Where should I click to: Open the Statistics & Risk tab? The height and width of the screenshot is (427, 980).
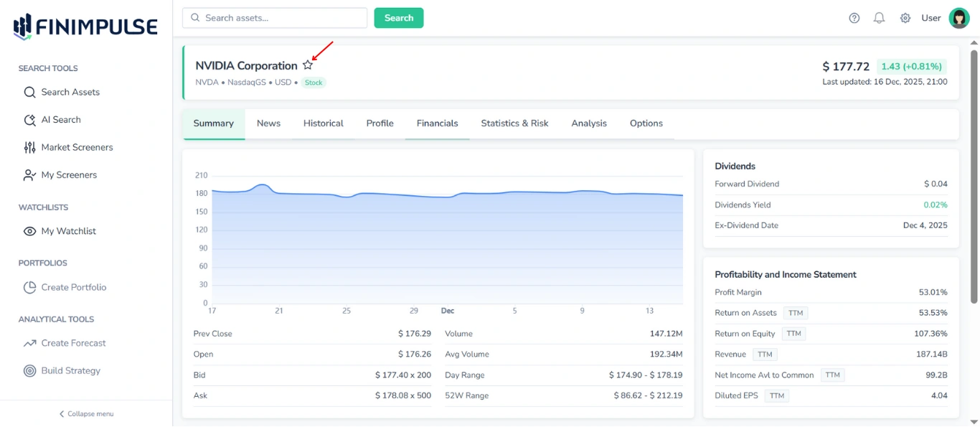click(x=514, y=123)
